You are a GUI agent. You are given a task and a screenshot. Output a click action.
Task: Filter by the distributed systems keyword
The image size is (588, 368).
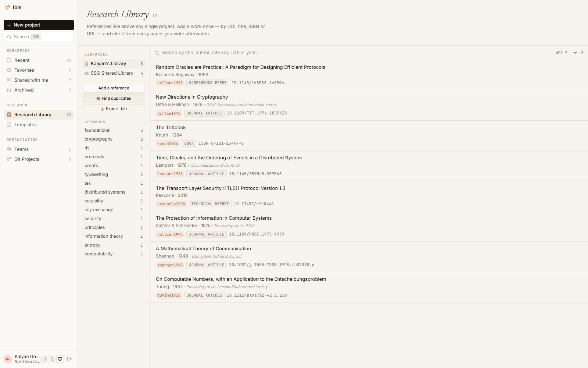pyautogui.click(x=114, y=192)
